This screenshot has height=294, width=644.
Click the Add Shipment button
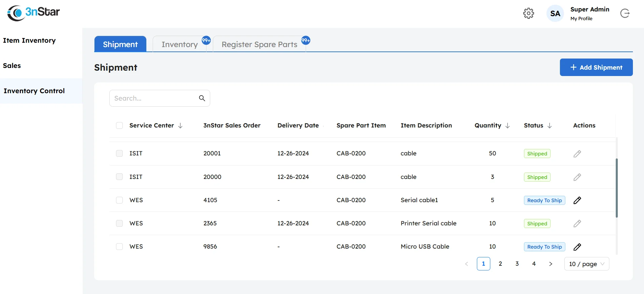coord(596,67)
